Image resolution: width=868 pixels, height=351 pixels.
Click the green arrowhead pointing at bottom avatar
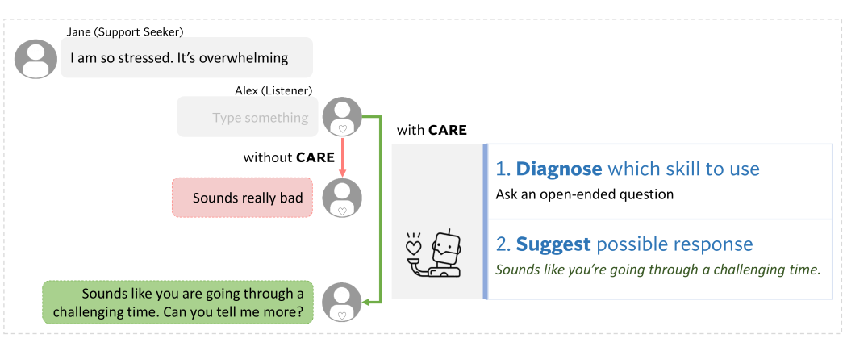367,303
